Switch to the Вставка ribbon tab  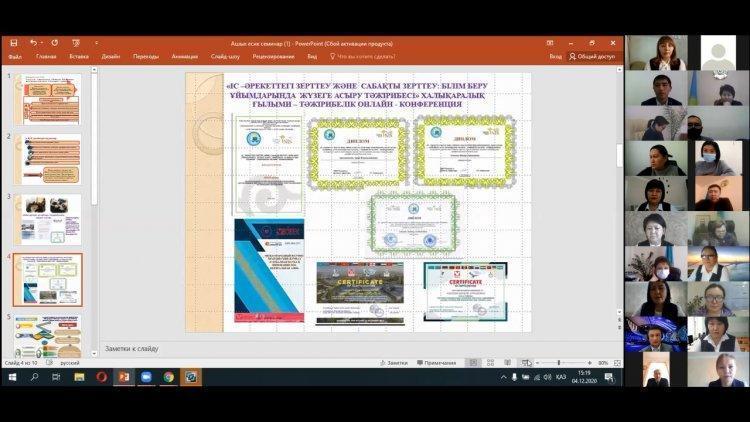pos(79,56)
